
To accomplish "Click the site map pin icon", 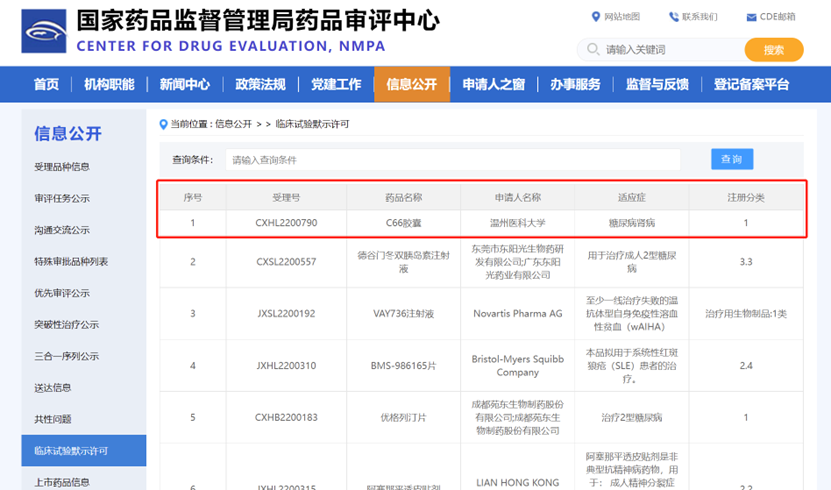I will (596, 17).
